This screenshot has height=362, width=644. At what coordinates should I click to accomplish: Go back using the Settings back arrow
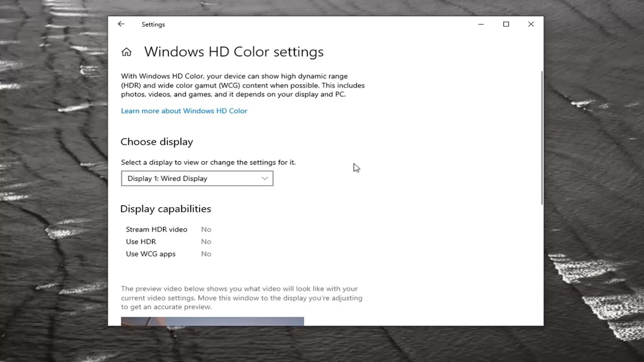(121, 24)
